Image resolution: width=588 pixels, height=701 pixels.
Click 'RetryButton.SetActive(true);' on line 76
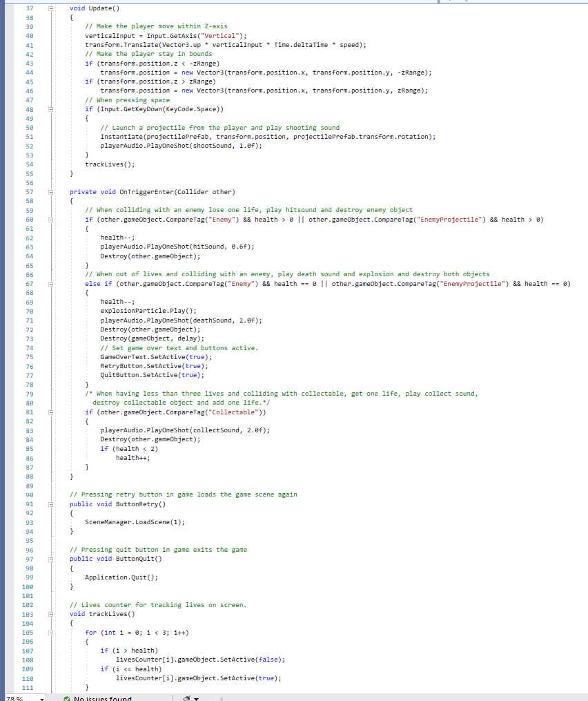point(154,366)
